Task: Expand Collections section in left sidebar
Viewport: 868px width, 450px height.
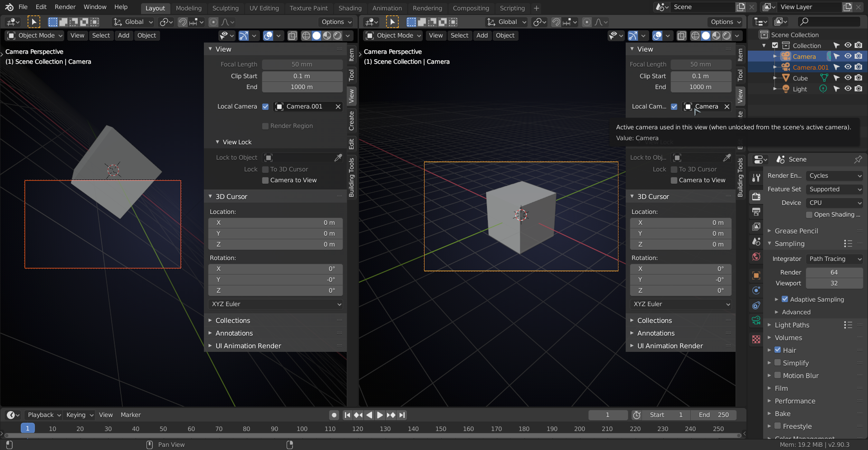Action: (232, 321)
